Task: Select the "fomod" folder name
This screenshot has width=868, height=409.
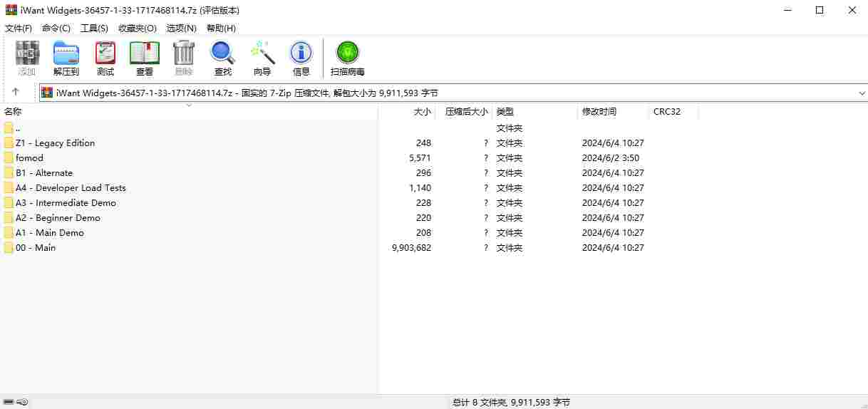Action: 29,158
